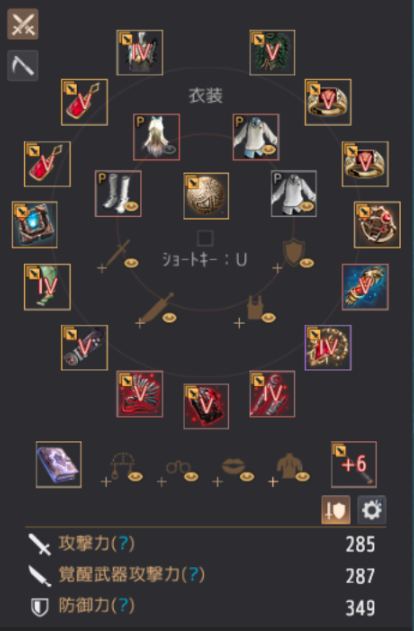Image resolution: width=414 pixels, height=631 pixels.
Task: Click the central alchemy stone slot
Action: click(206, 196)
